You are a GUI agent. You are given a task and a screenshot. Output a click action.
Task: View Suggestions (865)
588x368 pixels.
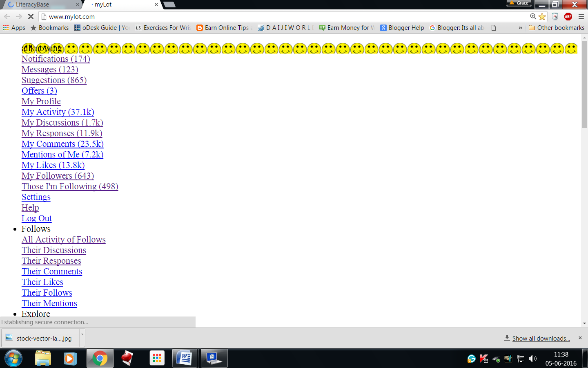[54, 80]
